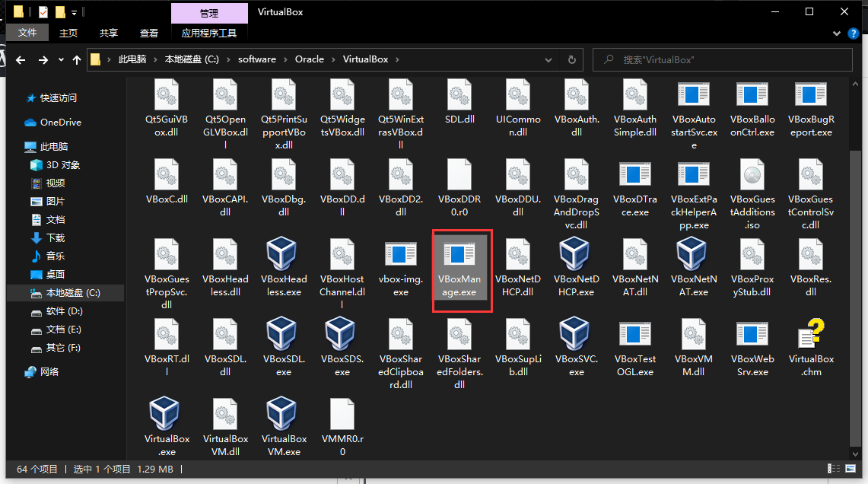Open the 查看 ribbon tab

149,33
